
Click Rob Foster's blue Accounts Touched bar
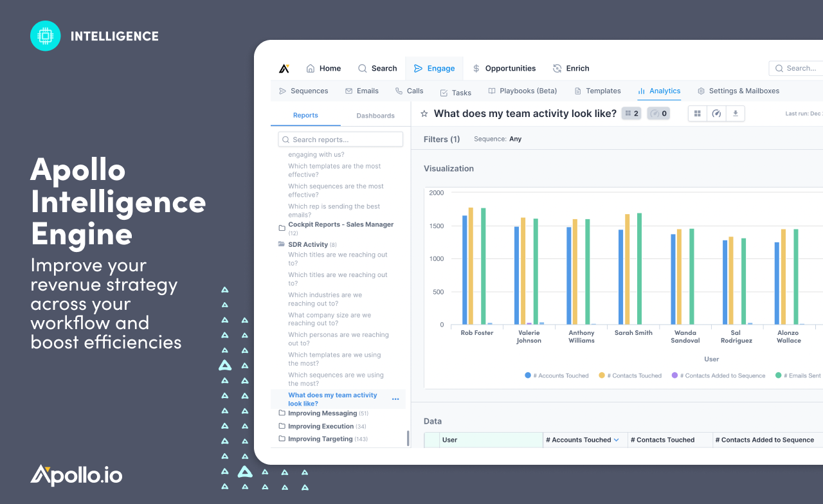465,270
